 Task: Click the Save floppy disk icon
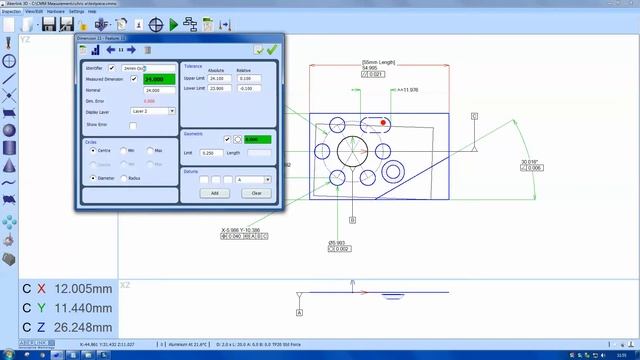[49, 24]
